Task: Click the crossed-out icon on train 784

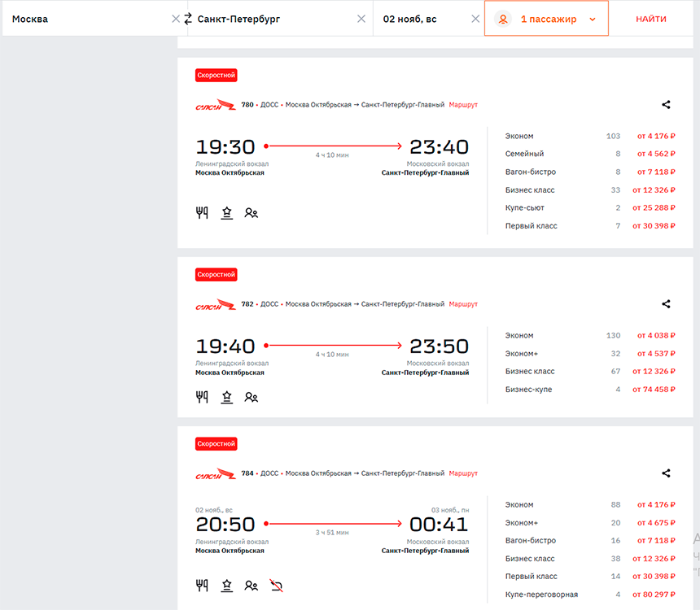Action: pyautogui.click(x=276, y=585)
